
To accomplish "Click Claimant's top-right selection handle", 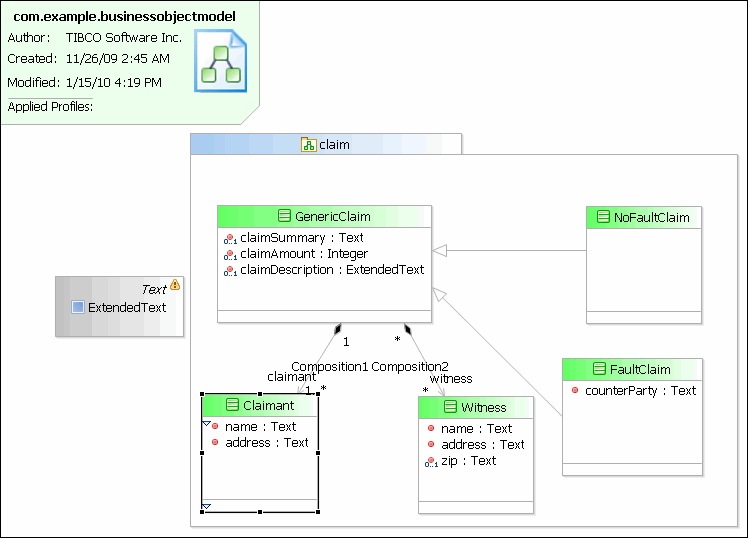I will (x=318, y=394).
